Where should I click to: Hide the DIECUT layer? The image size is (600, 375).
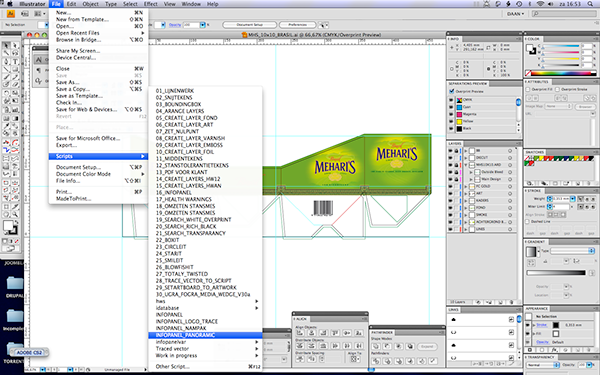(x=451, y=158)
